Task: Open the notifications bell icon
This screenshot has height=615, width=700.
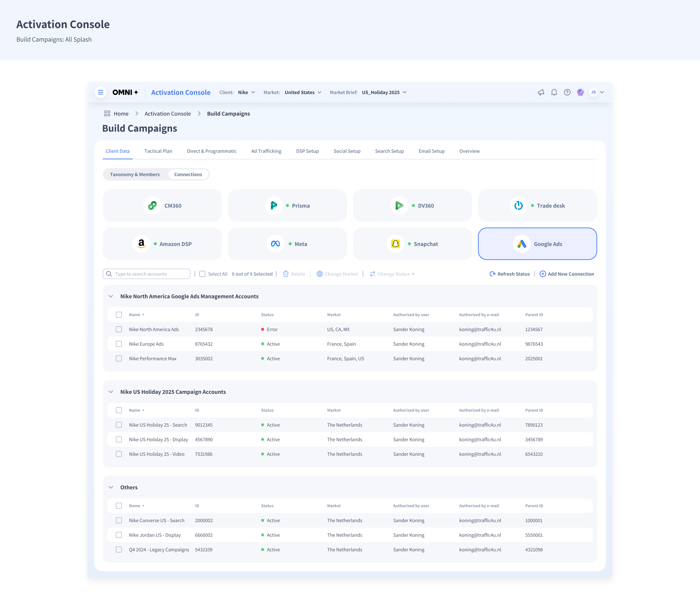Action: pyautogui.click(x=554, y=92)
